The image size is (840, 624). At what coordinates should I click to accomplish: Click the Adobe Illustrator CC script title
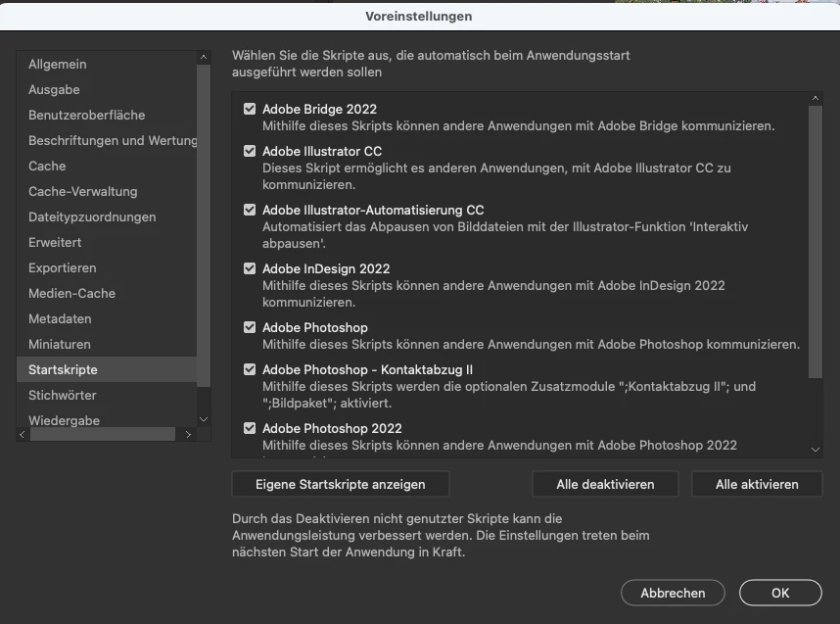322,151
